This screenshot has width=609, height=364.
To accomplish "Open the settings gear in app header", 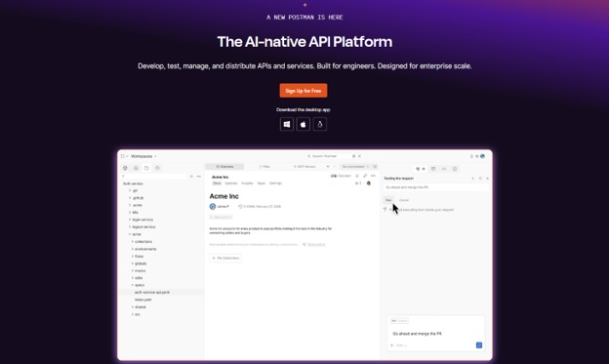I will coord(477,156).
